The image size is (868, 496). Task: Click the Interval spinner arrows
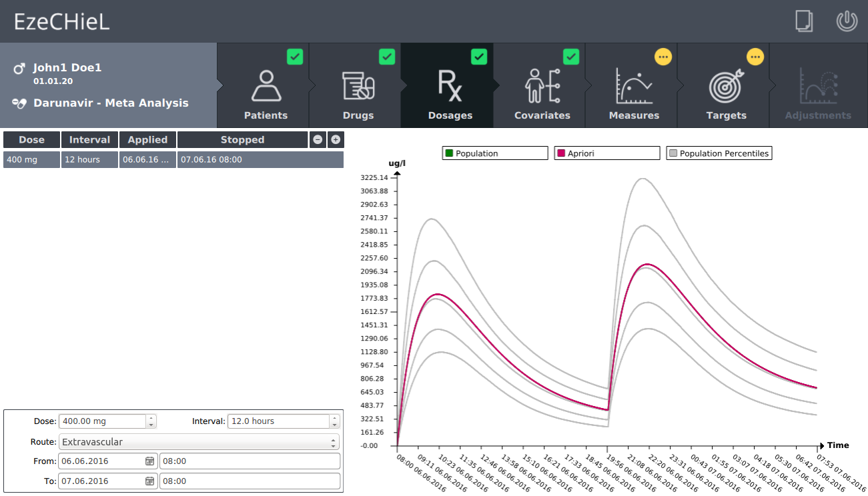334,421
